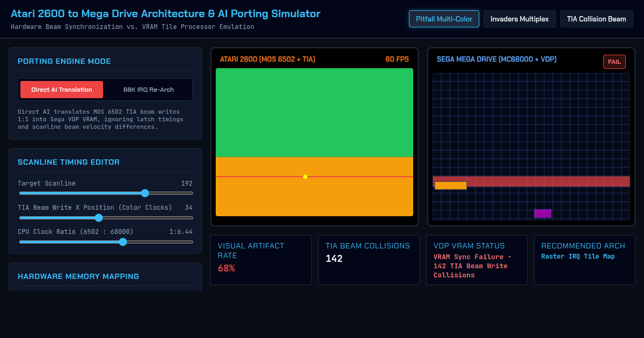
Task: Click the purple tile in Mega Drive view
Action: pyautogui.click(x=543, y=214)
